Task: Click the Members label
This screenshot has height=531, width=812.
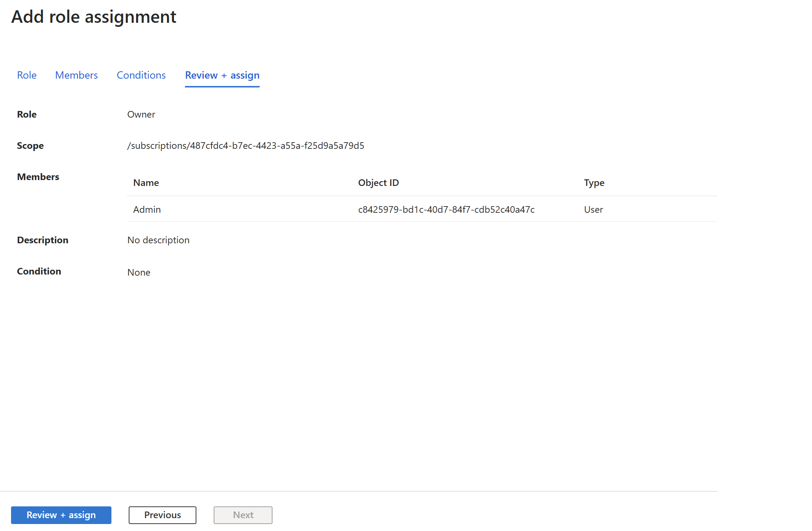Action: pyautogui.click(x=38, y=177)
